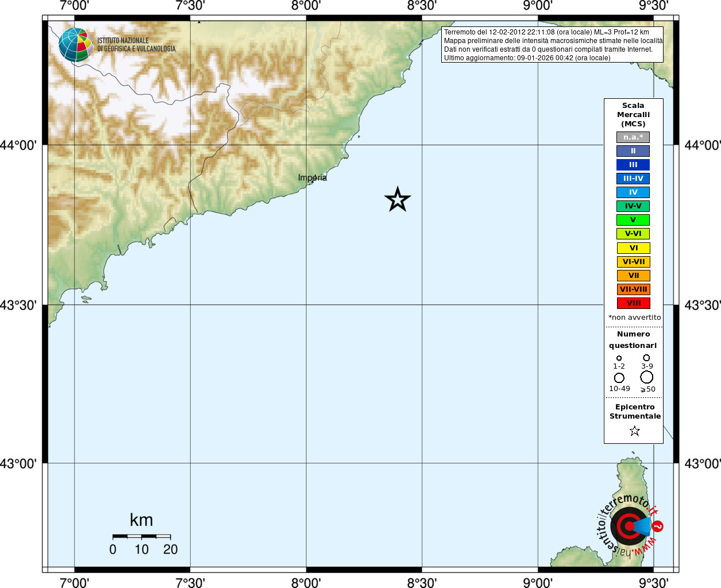
Task: Click the 3-9 questionnaires circle symbol
Action: point(646,358)
